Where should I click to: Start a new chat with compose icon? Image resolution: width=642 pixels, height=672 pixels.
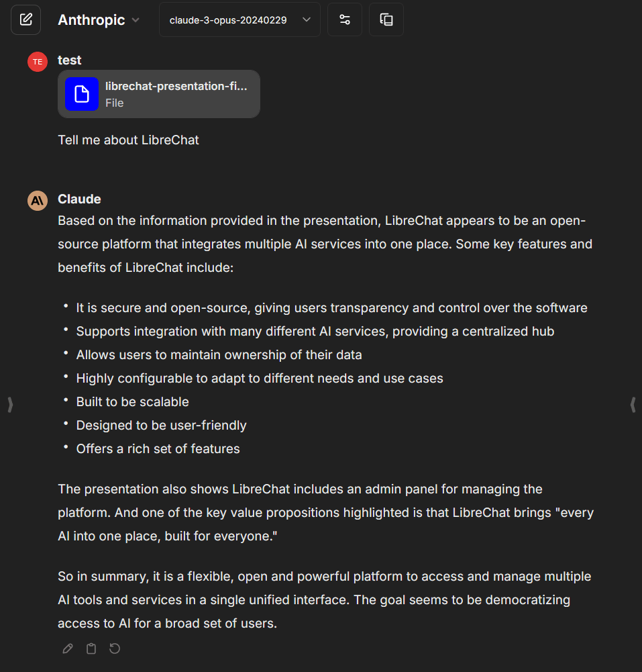click(26, 19)
